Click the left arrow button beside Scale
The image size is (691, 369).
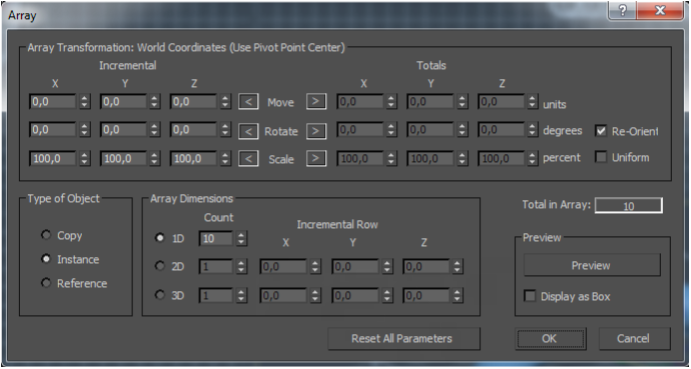(x=249, y=159)
